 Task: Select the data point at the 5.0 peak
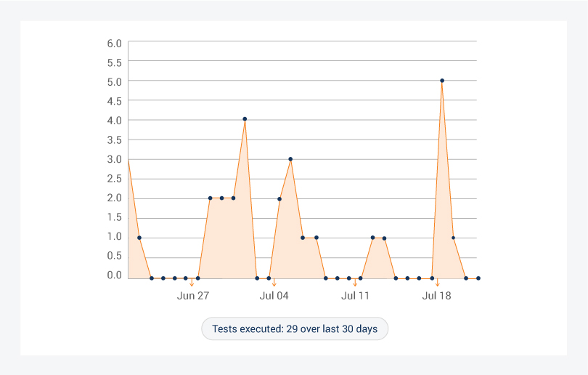442,81
